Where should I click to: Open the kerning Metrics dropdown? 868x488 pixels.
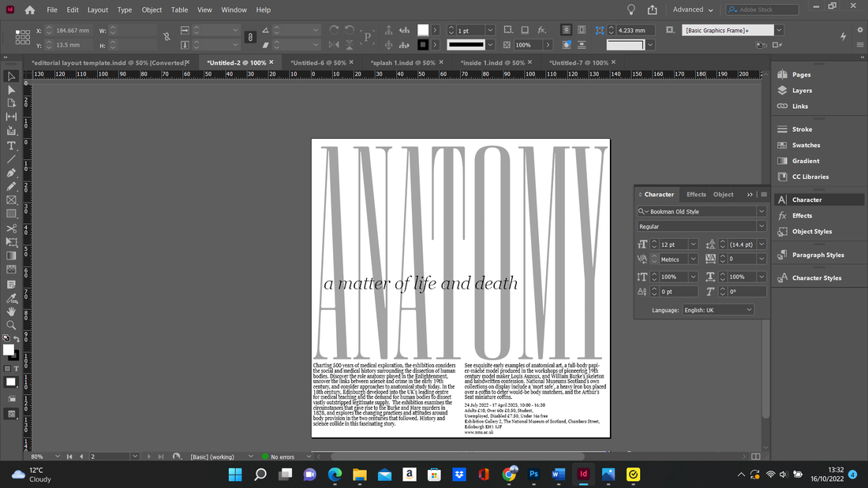(693, 259)
